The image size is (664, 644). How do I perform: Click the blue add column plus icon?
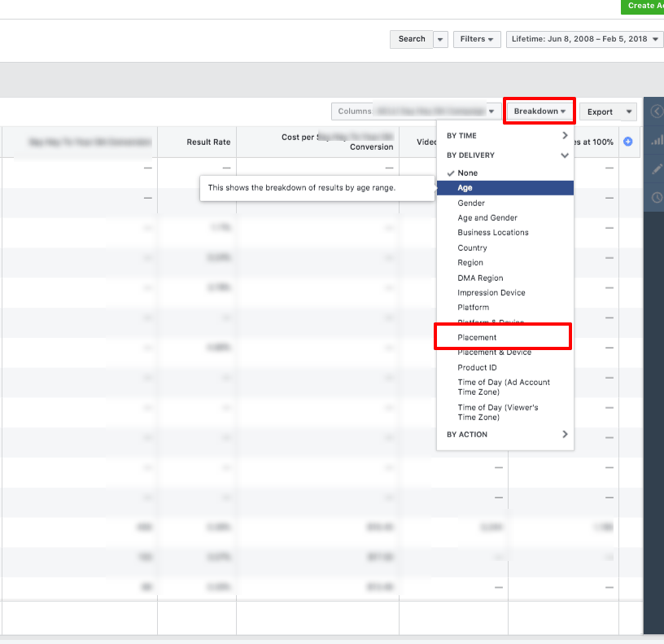(x=627, y=142)
